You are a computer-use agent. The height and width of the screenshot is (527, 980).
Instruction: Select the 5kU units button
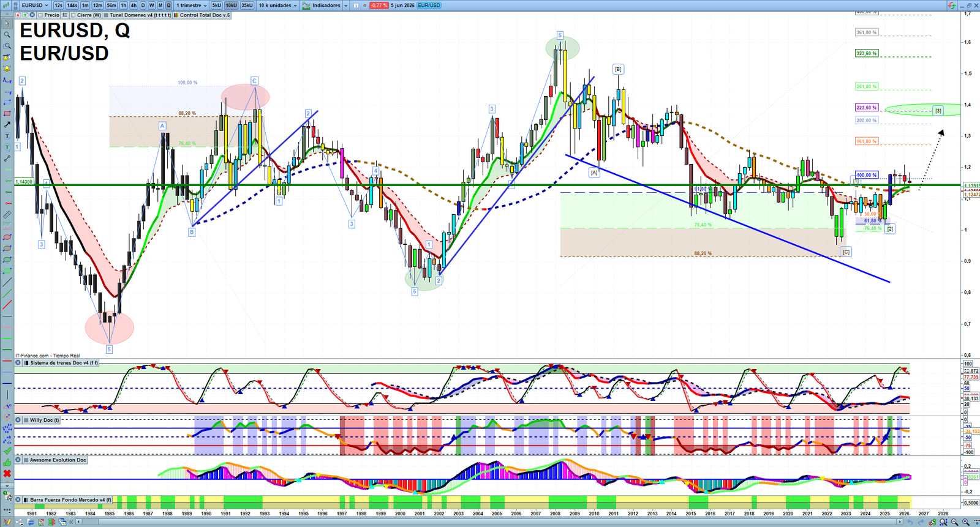tap(216, 5)
